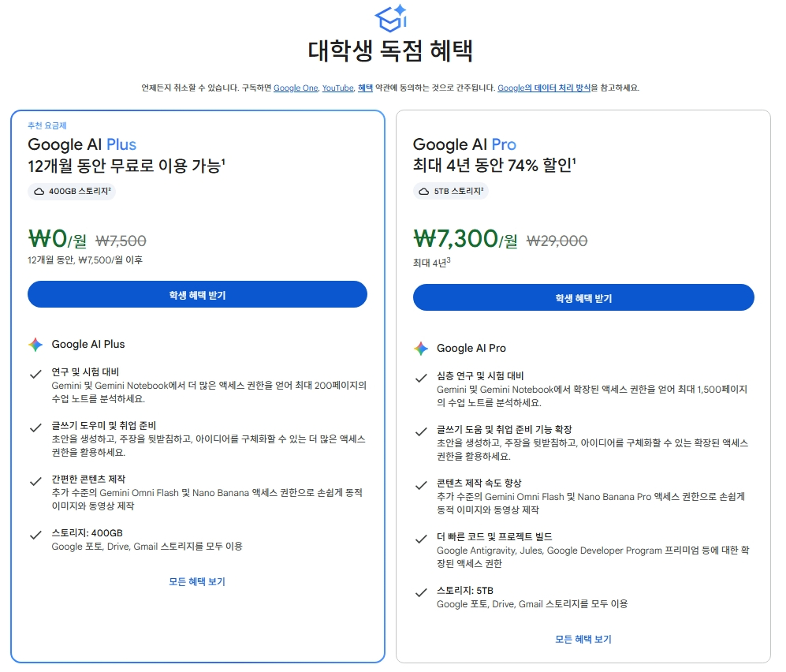The height and width of the screenshot is (672, 786).
Task: Get the student offer for Google AI Plus
Action: coord(198,294)
